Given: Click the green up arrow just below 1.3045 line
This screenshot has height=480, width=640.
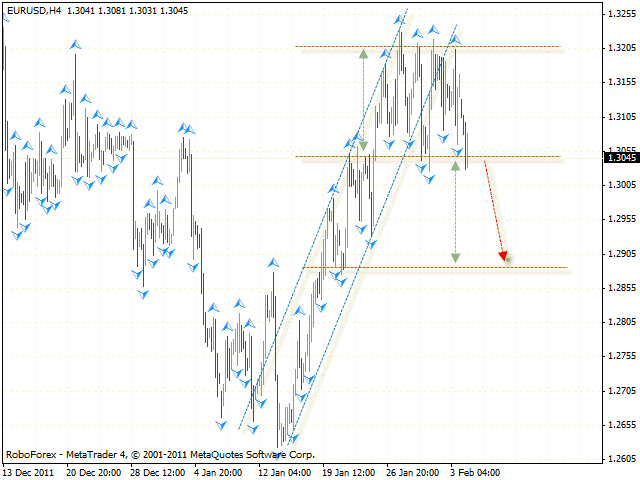Looking at the screenshot, I should click(455, 166).
